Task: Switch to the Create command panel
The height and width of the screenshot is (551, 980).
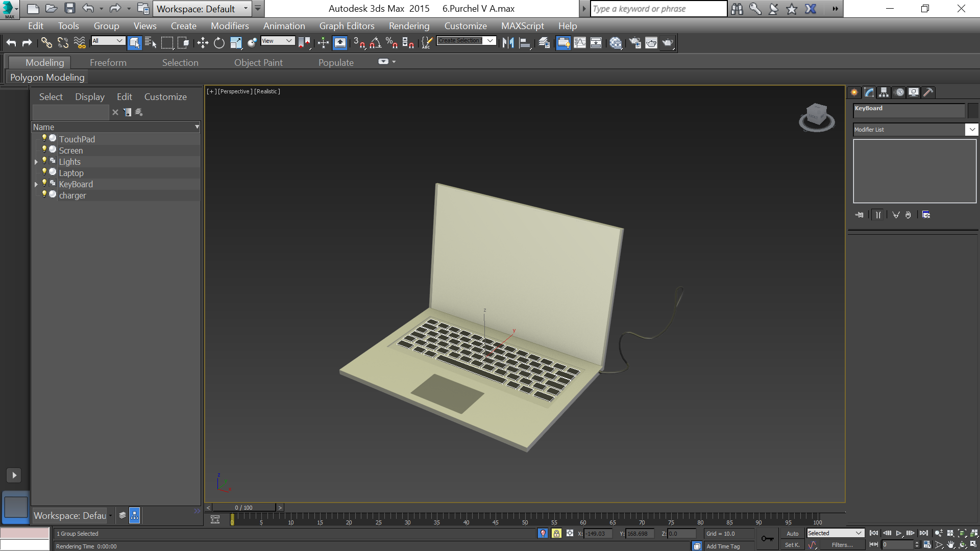Action: 854,92
